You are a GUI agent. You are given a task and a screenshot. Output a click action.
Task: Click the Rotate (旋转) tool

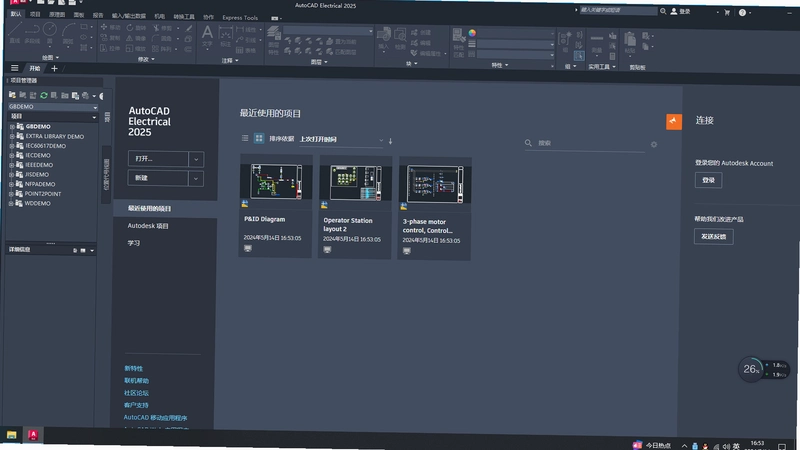point(136,28)
